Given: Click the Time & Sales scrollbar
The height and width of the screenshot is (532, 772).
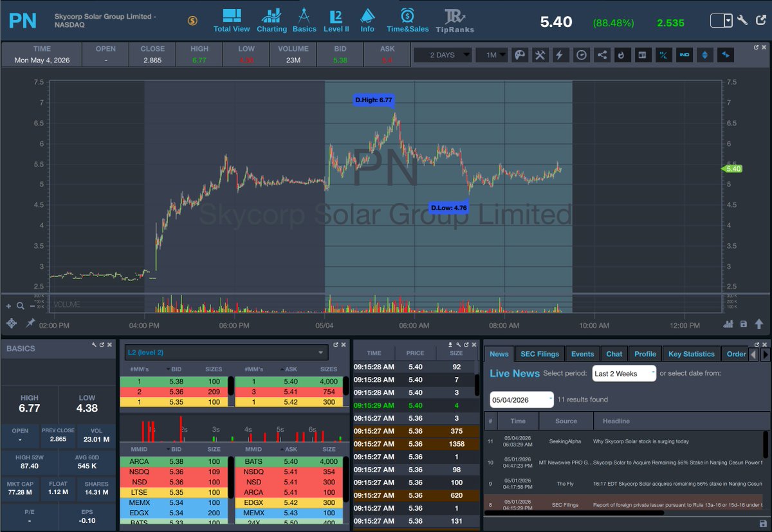Looking at the screenshot, I should (477, 385).
